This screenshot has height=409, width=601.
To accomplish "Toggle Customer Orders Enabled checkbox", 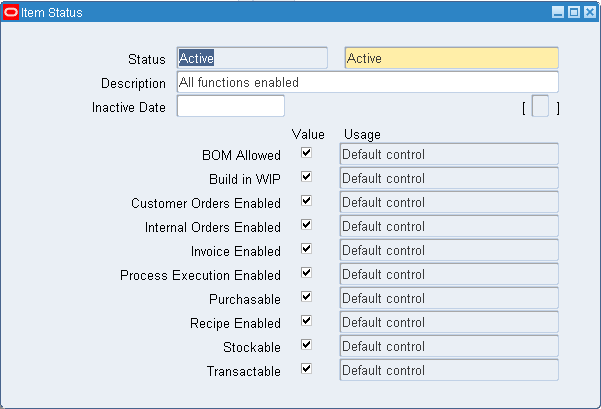I will click(307, 202).
